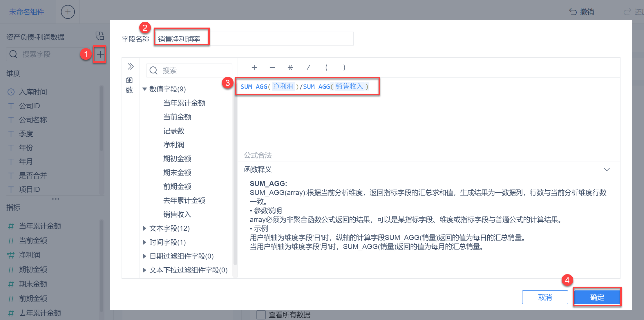
Task: Check the 查看所有数据 checkbox
Action: 261,315
